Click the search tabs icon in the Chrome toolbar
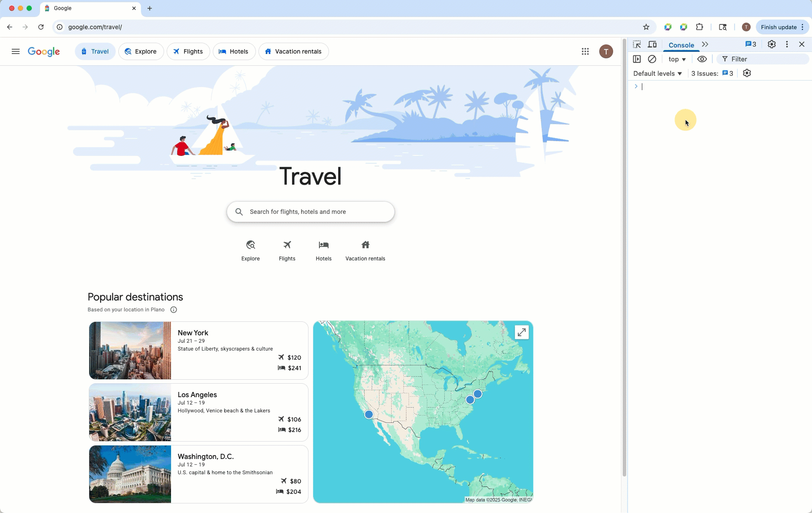Viewport: 812px width, 513px height. coord(723,27)
